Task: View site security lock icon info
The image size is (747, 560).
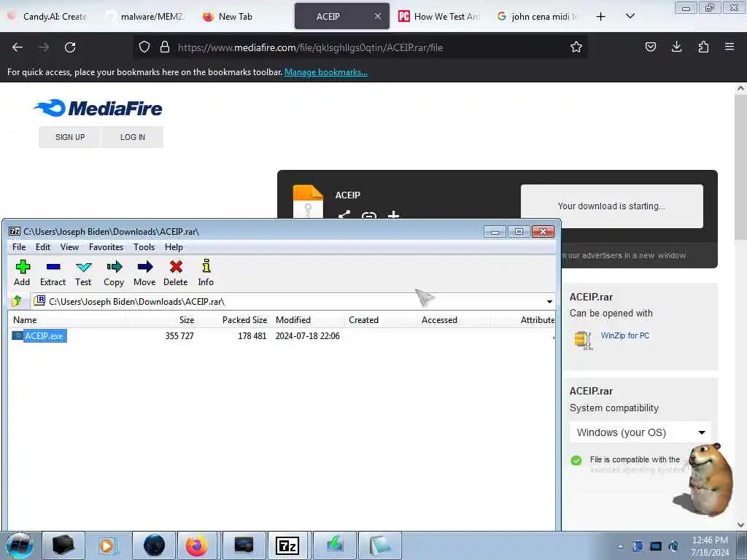Action: coord(165,47)
